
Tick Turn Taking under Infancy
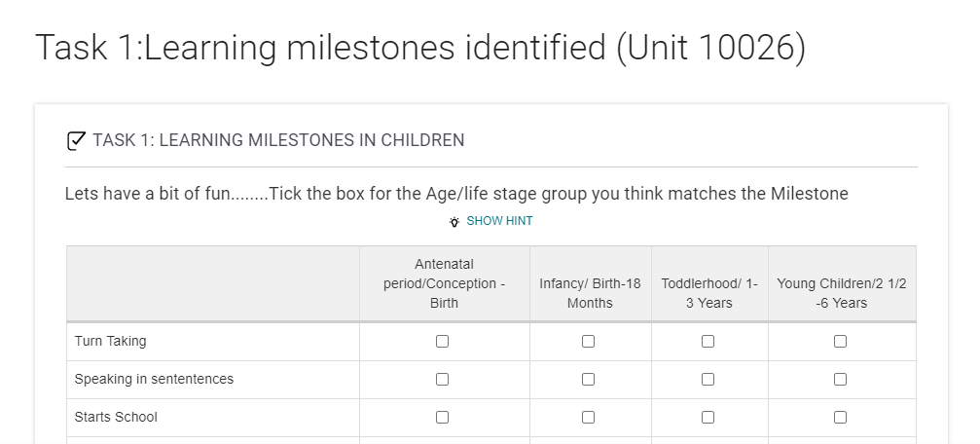(589, 342)
